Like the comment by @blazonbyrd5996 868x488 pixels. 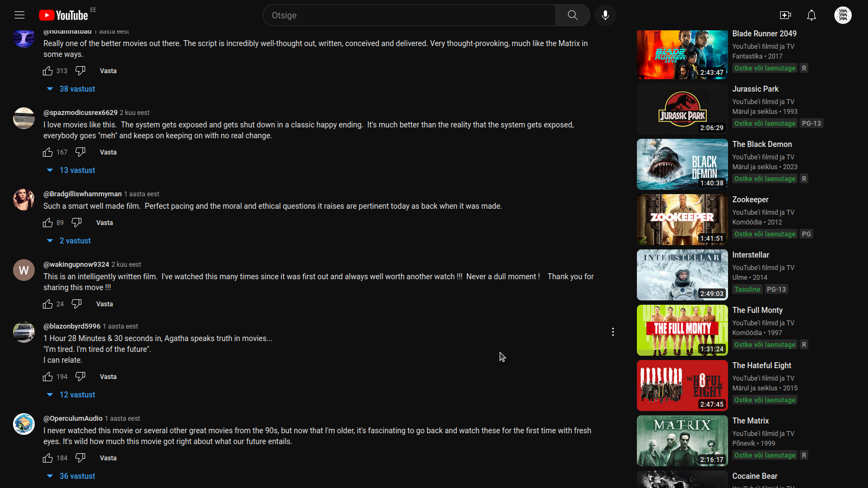(48, 377)
